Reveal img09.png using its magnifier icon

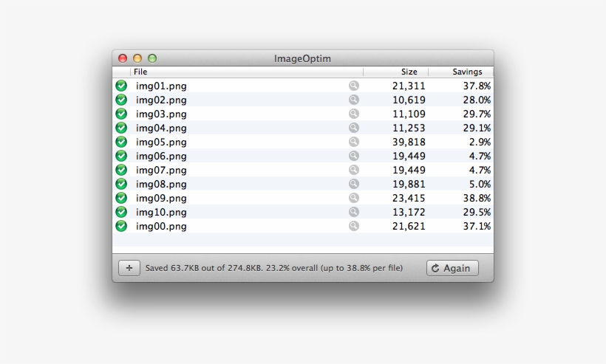(354, 198)
